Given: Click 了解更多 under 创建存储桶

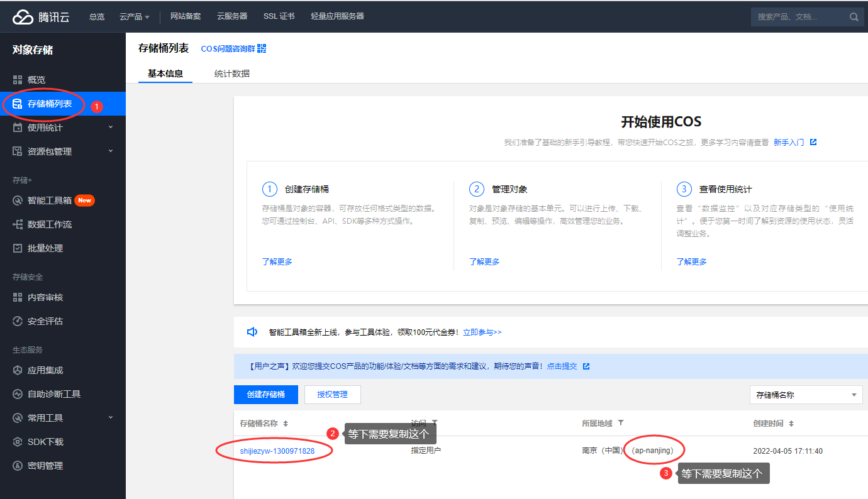Looking at the screenshot, I should [277, 261].
